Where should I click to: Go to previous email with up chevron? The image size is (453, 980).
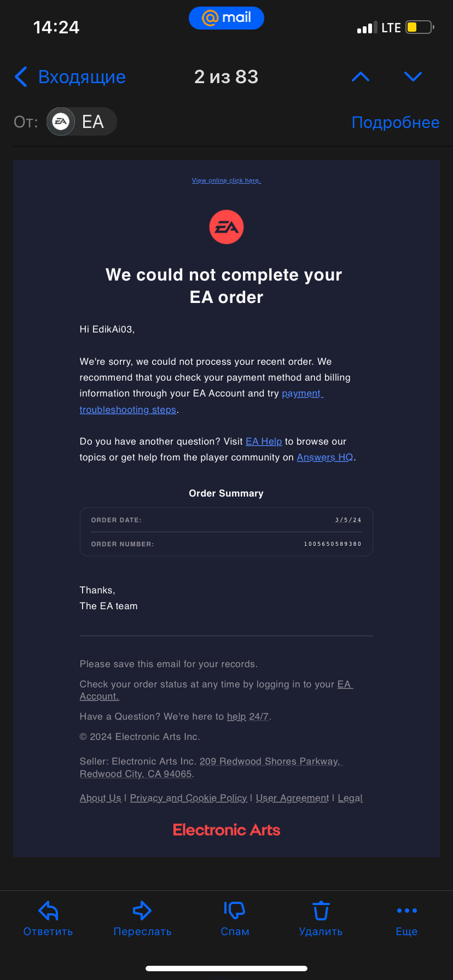point(360,77)
